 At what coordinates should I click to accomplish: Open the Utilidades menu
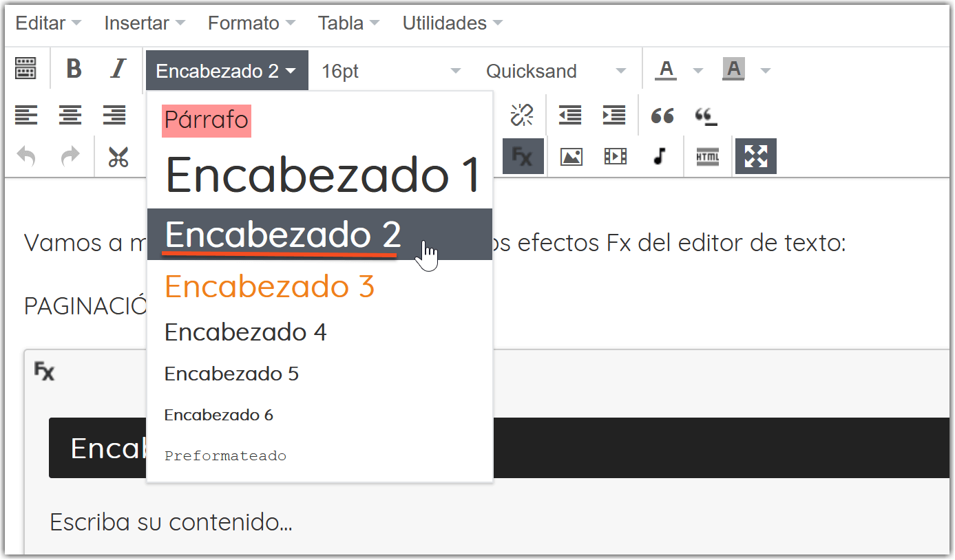[x=445, y=22]
